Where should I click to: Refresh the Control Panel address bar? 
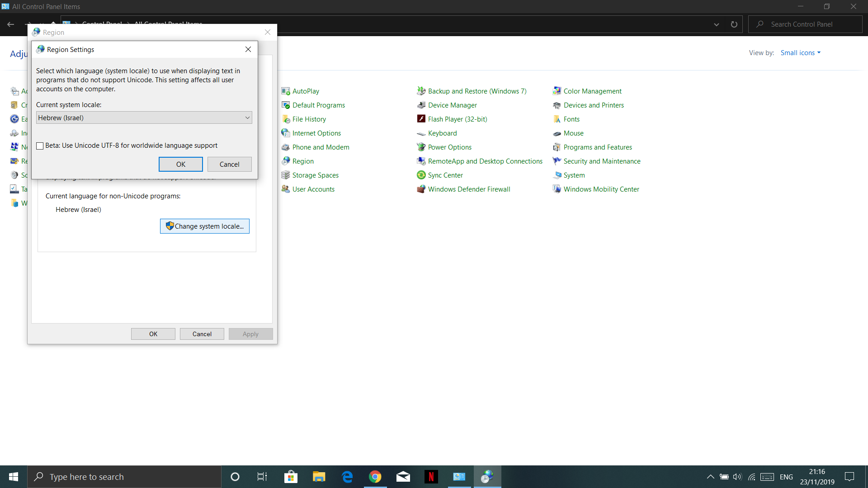tap(734, 24)
